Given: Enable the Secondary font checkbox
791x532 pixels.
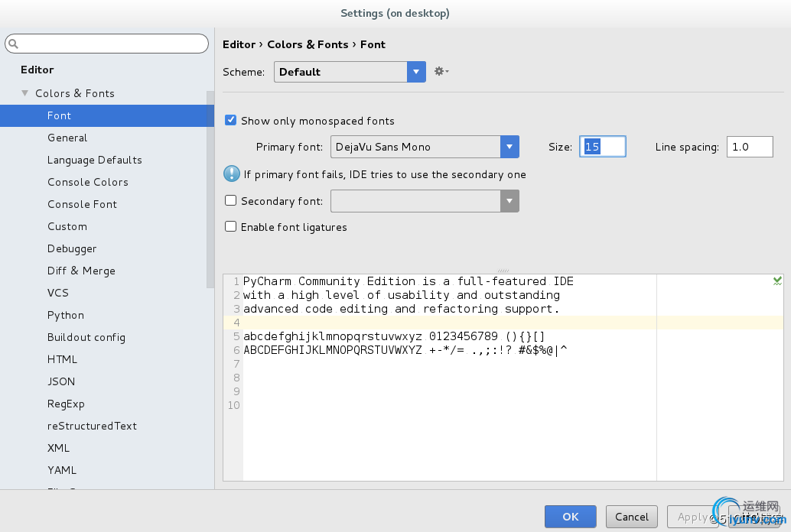Looking at the screenshot, I should (230, 201).
